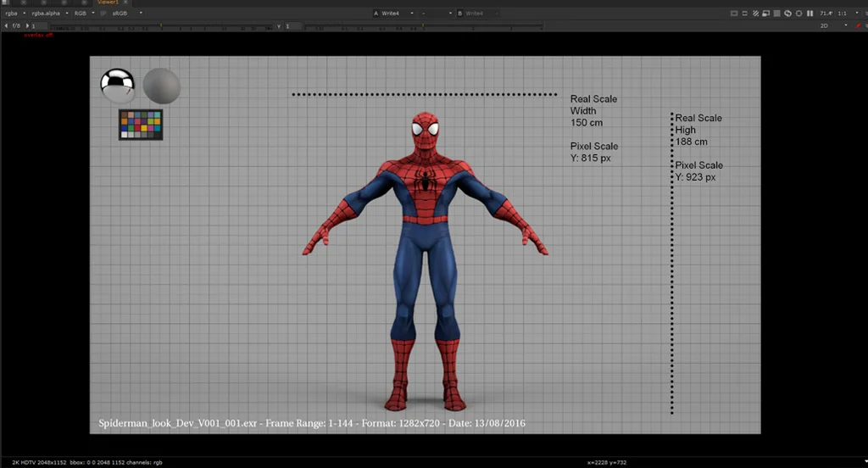This screenshot has width=868, height=468.
Task: Increase gain with the f-stop right arrow
Action: 26,26
